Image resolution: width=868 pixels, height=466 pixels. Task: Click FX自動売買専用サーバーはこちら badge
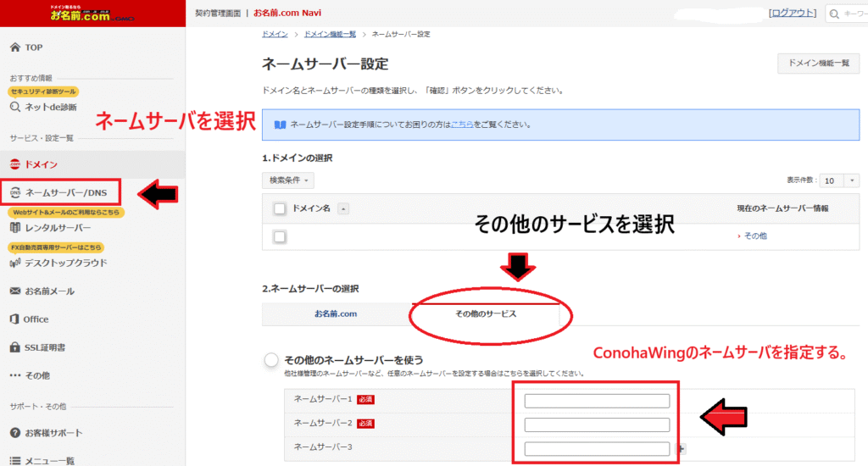point(57,247)
